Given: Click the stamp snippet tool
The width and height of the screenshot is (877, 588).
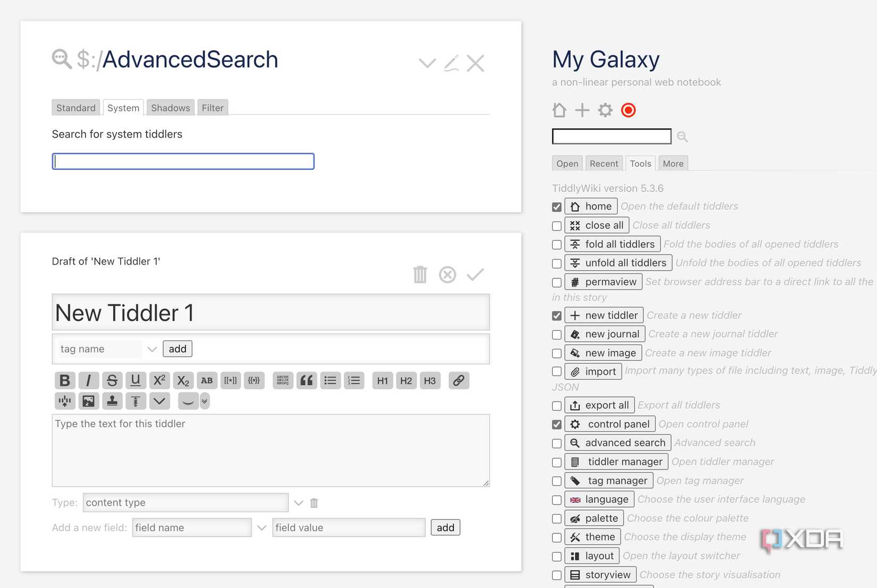Looking at the screenshot, I should (x=112, y=401).
